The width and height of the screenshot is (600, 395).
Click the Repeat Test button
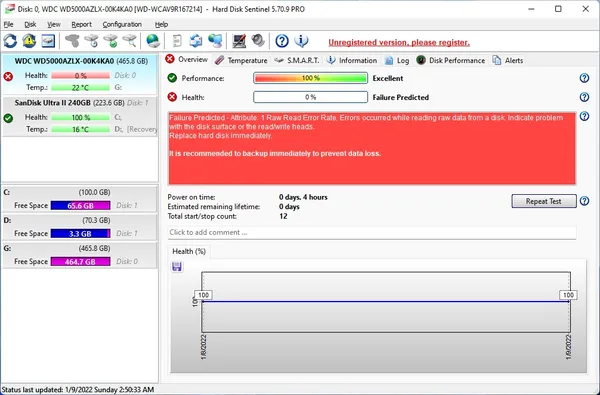tap(544, 201)
